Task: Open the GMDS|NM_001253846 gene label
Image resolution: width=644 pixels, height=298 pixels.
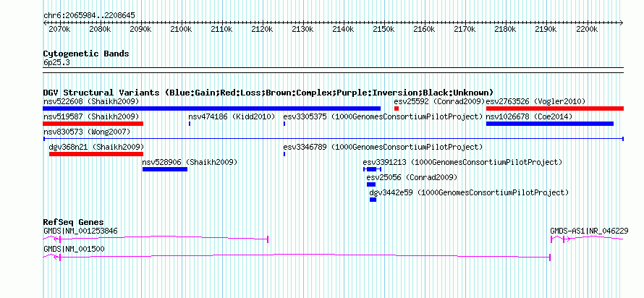Action: 80,231
